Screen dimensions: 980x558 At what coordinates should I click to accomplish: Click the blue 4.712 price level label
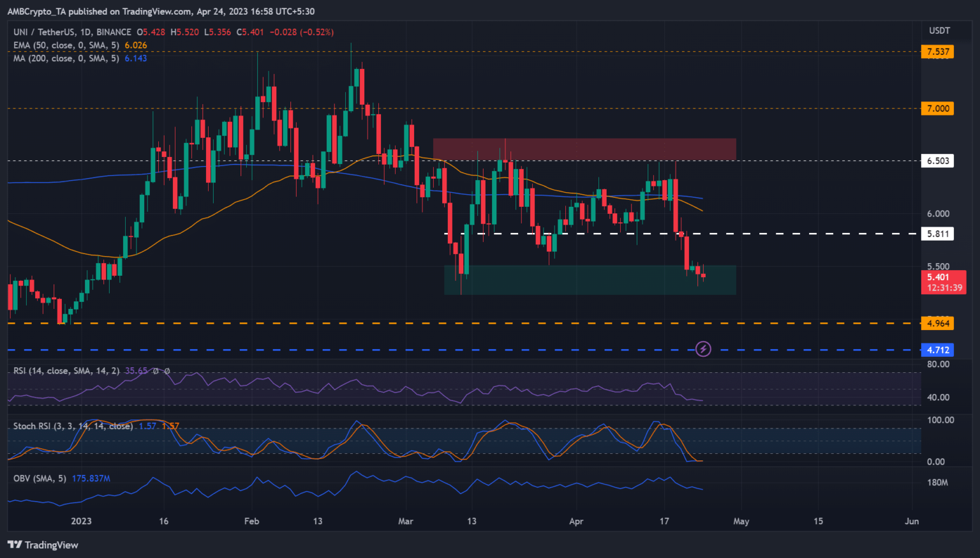937,350
